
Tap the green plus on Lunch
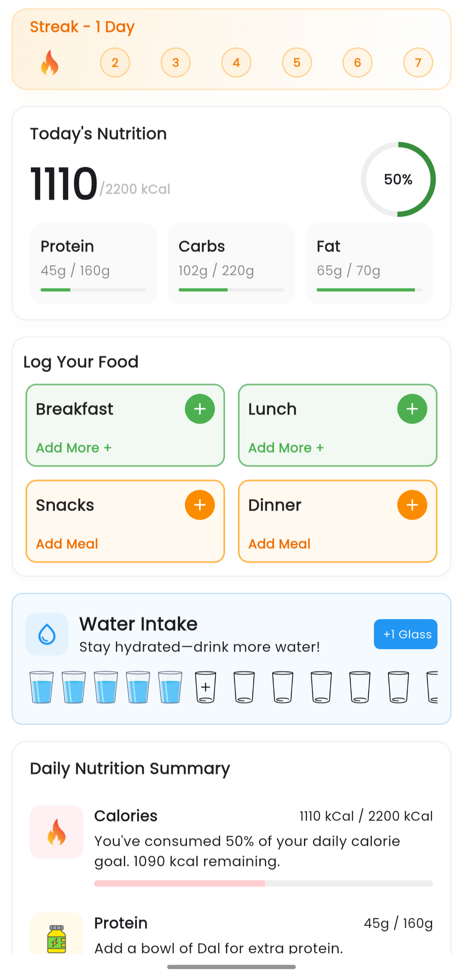point(412,409)
